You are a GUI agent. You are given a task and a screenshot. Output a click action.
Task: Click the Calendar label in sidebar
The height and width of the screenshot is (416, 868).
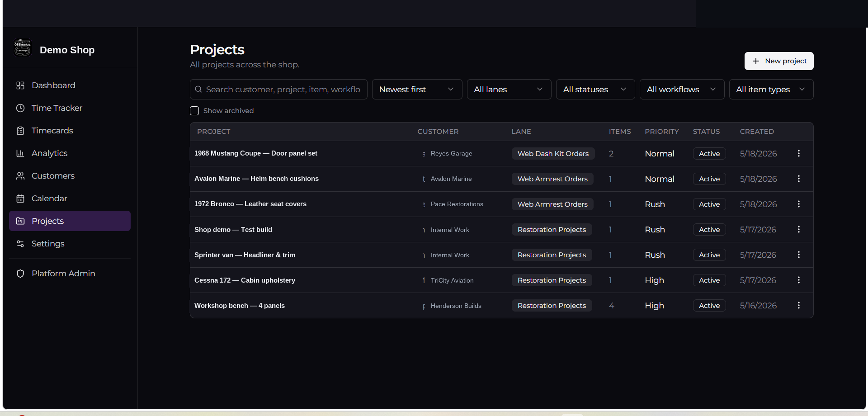pos(49,199)
